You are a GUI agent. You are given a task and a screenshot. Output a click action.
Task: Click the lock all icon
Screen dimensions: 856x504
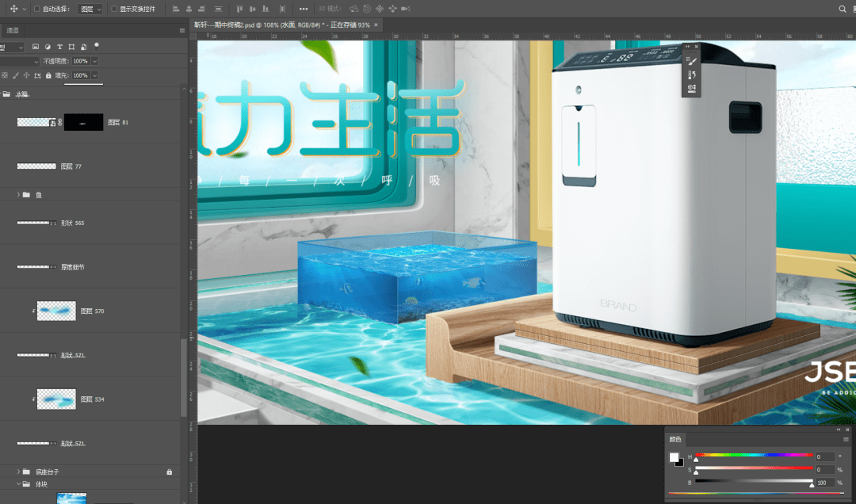[x=48, y=75]
